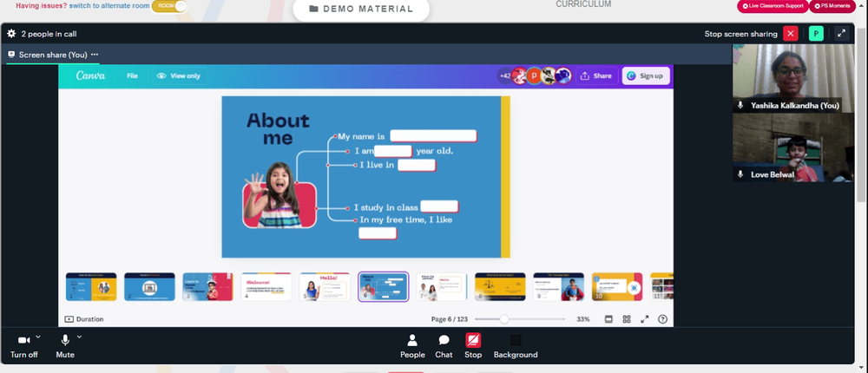Open the DEMO MATERIAL folder button
Viewport: 868px width, 373px height.
(x=361, y=9)
